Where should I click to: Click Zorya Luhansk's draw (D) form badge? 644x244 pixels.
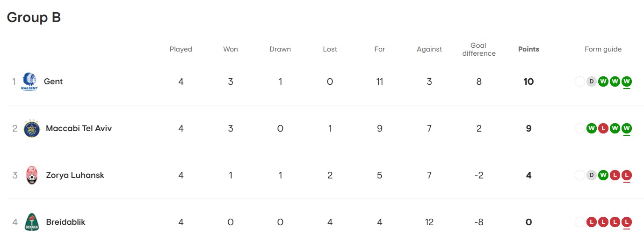click(x=591, y=175)
